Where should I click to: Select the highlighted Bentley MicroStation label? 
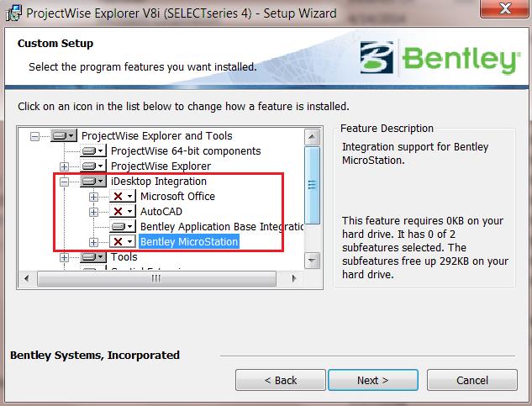click(x=189, y=242)
